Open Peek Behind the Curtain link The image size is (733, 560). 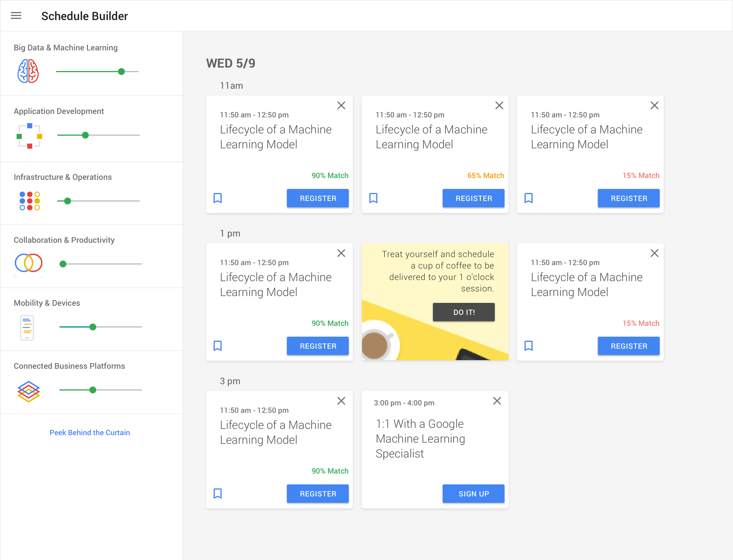(90, 432)
